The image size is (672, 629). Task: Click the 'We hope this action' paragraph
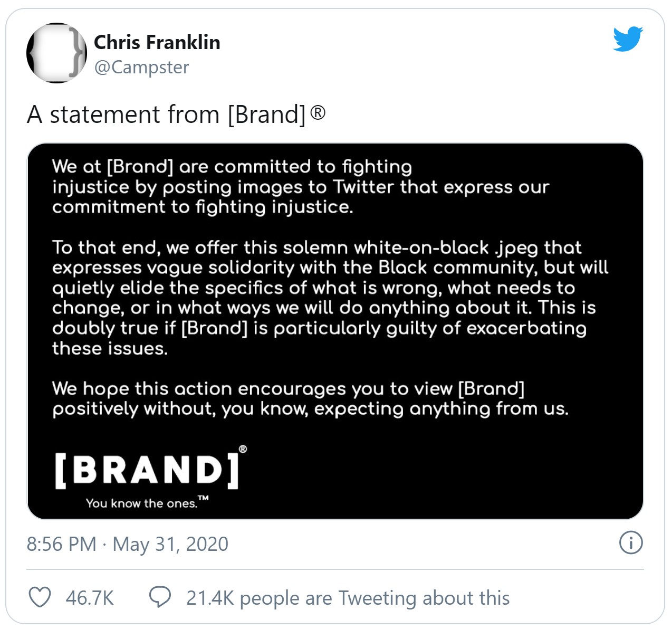(x=310, y=398)
